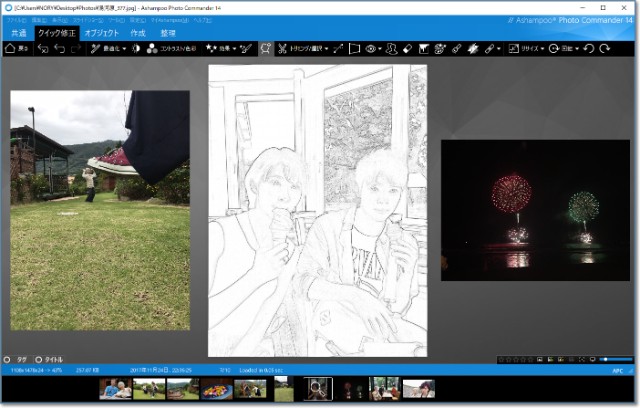Select the straighten horizon line tool
640x408 pixels.
[338, 48]
